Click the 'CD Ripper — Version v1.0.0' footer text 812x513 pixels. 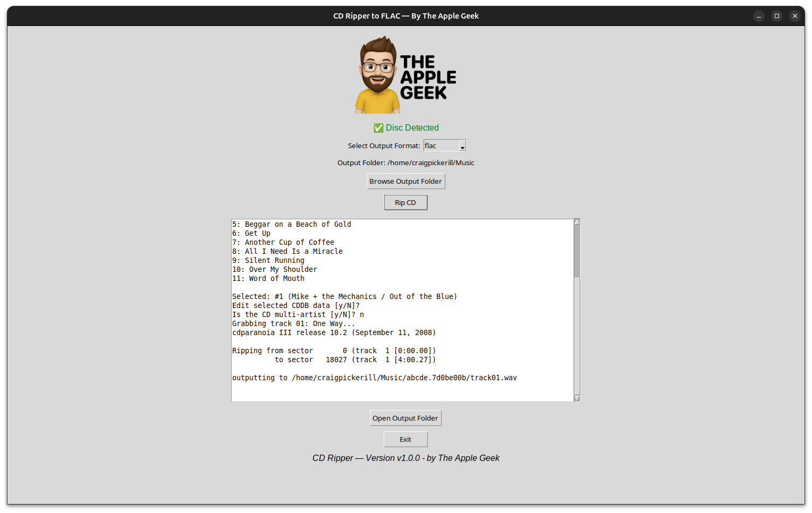click(405, 458)
